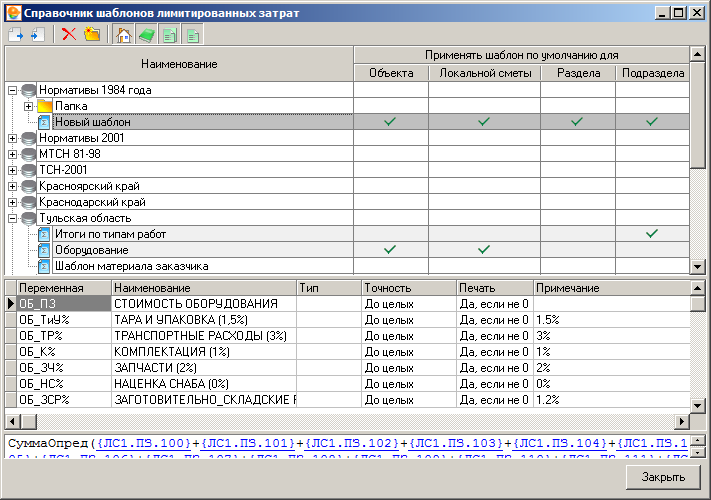Click the database icon for Нормативы 2001
The width and height of the screenshot is (711, 500).
29,138
